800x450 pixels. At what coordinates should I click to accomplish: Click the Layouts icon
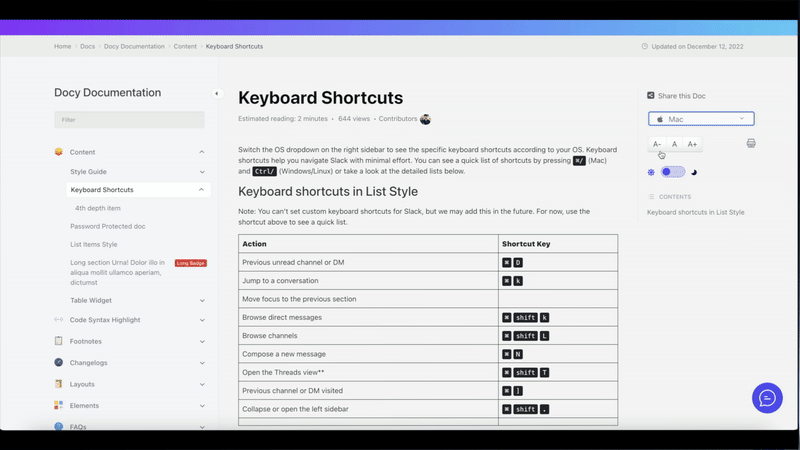(x=59, y=384)
